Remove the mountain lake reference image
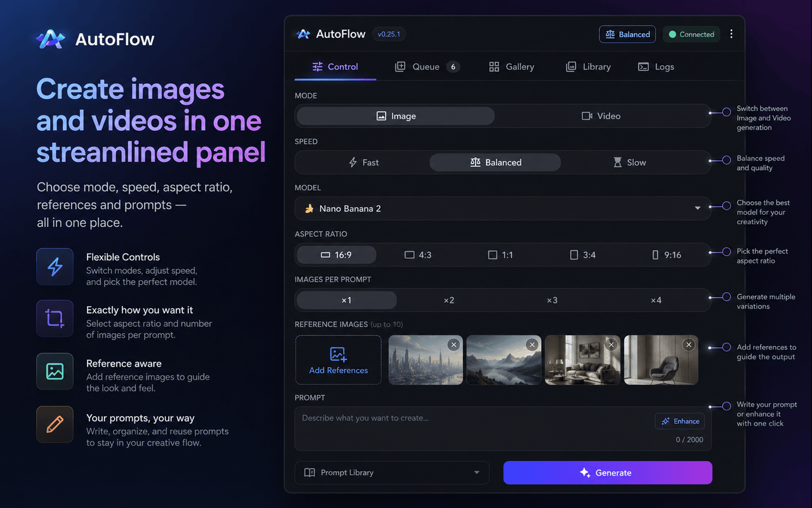812x508 pixels. (x=532, y=344)
